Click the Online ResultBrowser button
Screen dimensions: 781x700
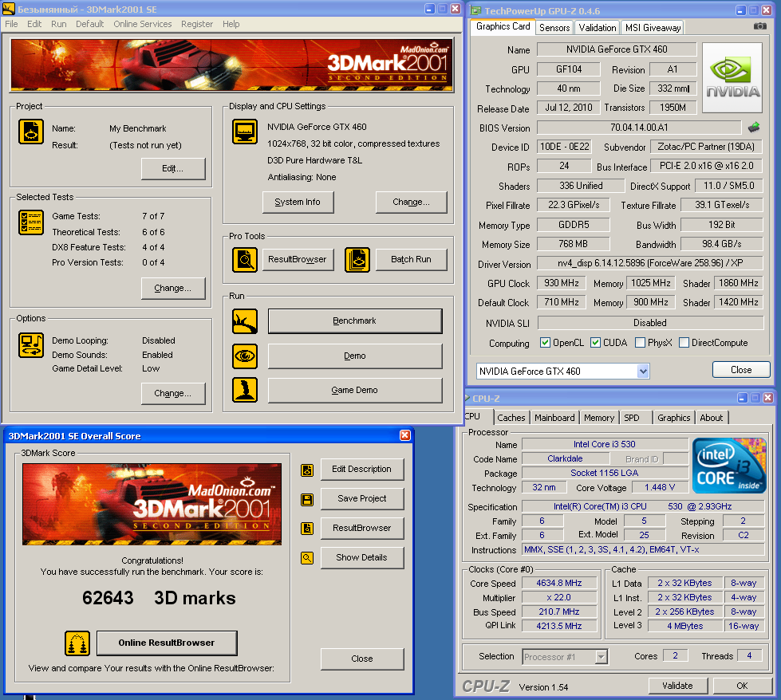pyautogui.click(x=167, y=643)
